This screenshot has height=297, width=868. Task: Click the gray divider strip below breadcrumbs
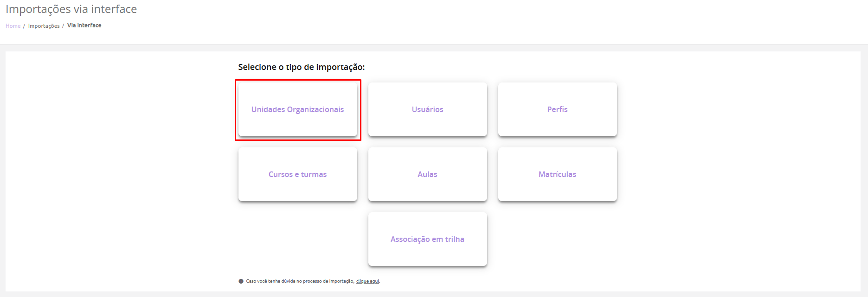pos(434,48)
